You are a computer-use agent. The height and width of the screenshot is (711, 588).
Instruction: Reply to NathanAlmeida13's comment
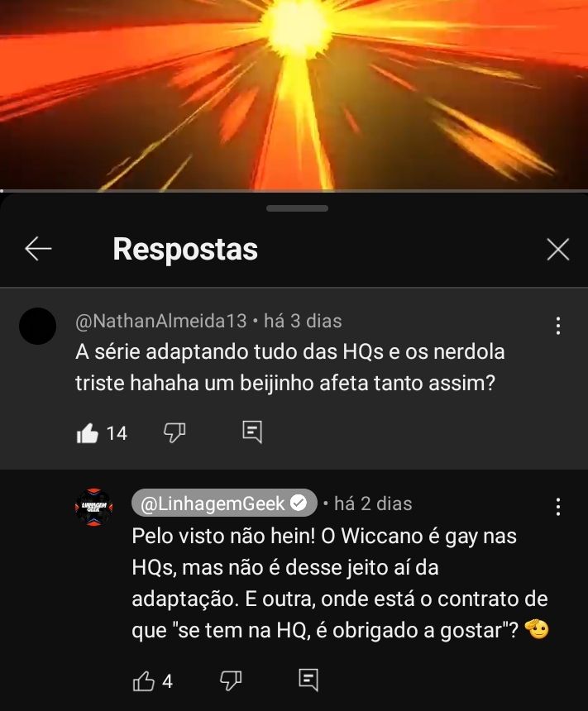[252, 432]
